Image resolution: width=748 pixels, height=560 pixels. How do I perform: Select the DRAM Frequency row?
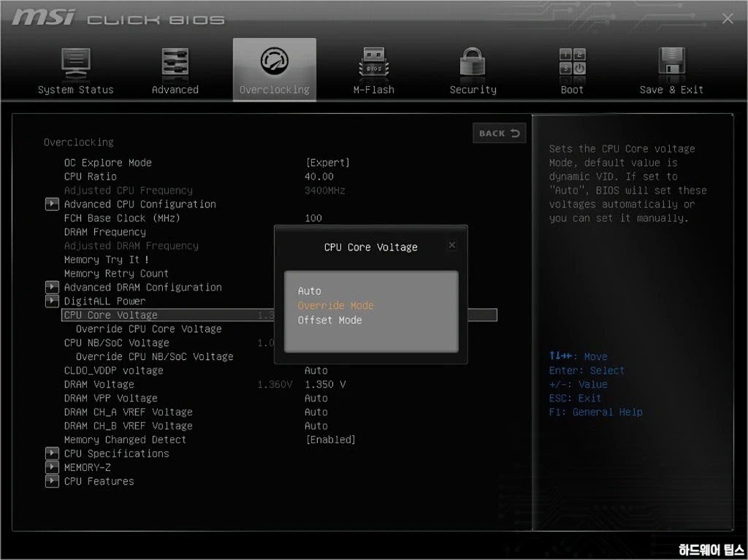(105, 232)
